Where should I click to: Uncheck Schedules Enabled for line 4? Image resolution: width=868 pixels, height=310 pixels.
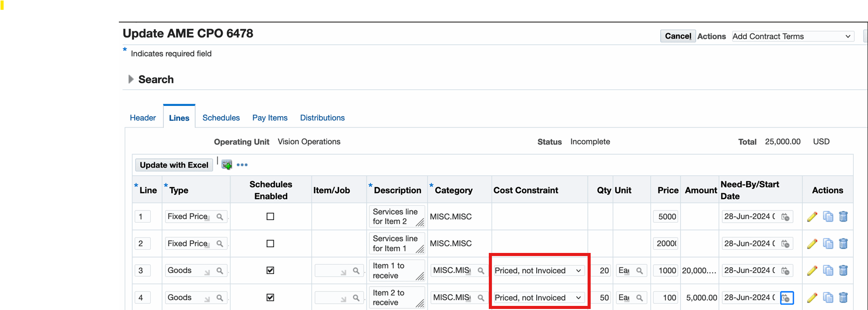270,298
